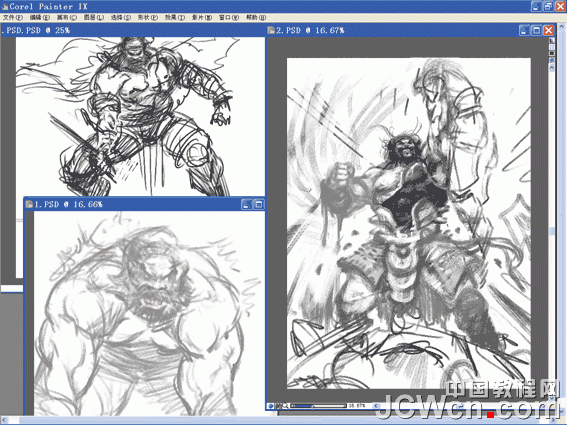Click the 2.PSD document icon in title bar
567x425 pixels.
(x=271, y=30)
